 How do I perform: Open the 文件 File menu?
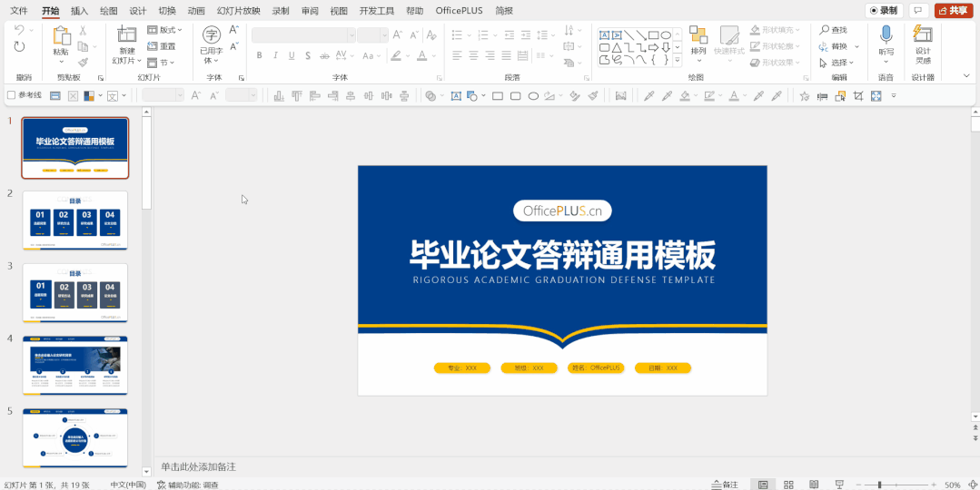click(x=19, y=11)
